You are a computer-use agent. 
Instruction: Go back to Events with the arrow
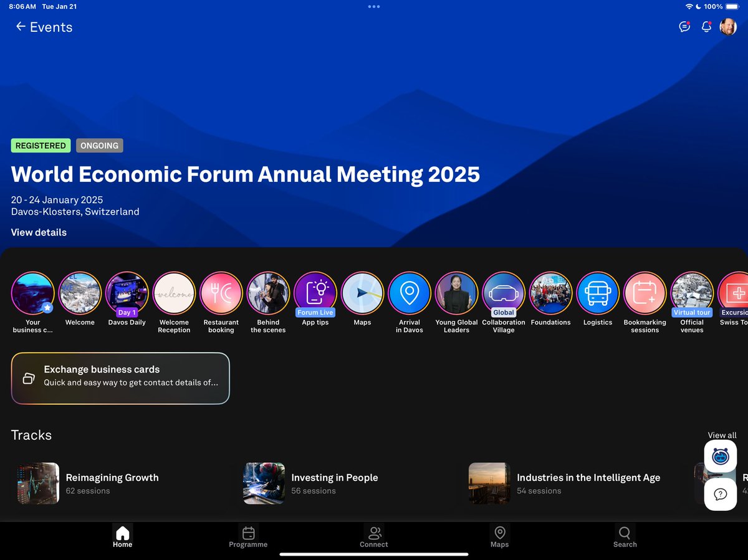(x=21, y=27)
